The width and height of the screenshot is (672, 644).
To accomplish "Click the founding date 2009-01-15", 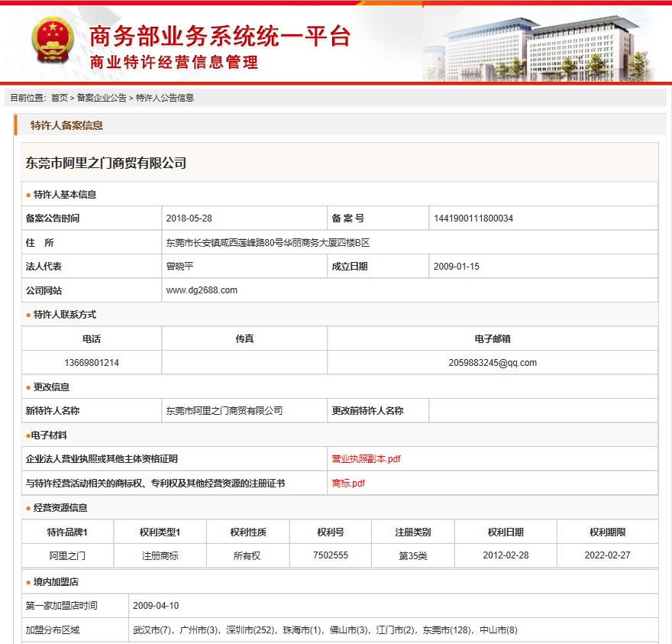I will [457, 267].
